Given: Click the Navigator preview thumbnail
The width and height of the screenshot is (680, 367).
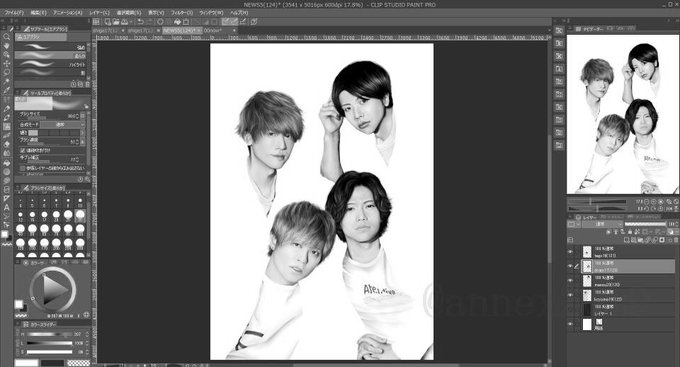Looking at the screenshot, I should click(623, 115).
